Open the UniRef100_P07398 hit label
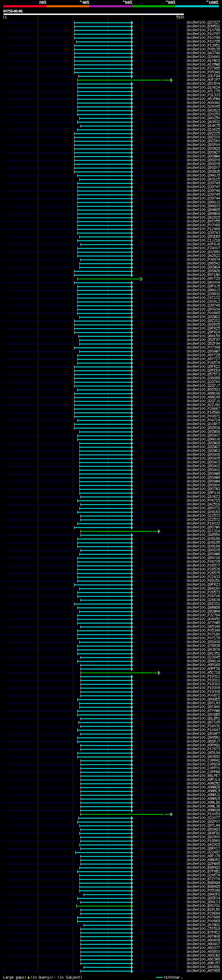 203,347
